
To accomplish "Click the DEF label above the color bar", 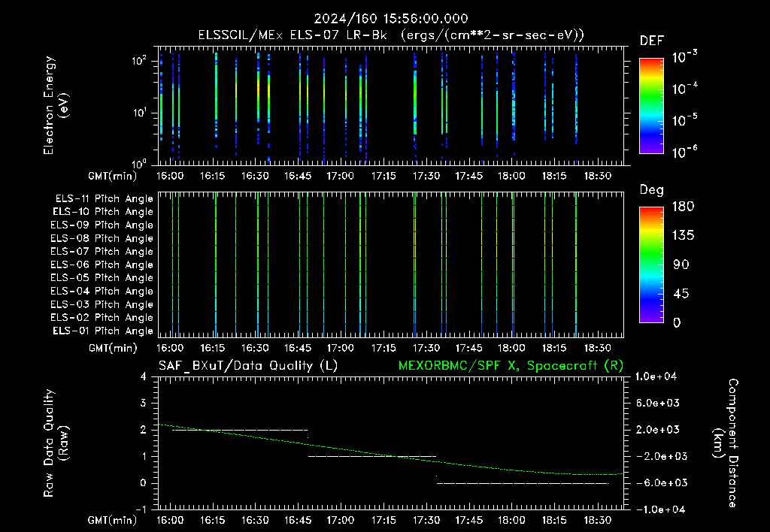I will [652, 41].
